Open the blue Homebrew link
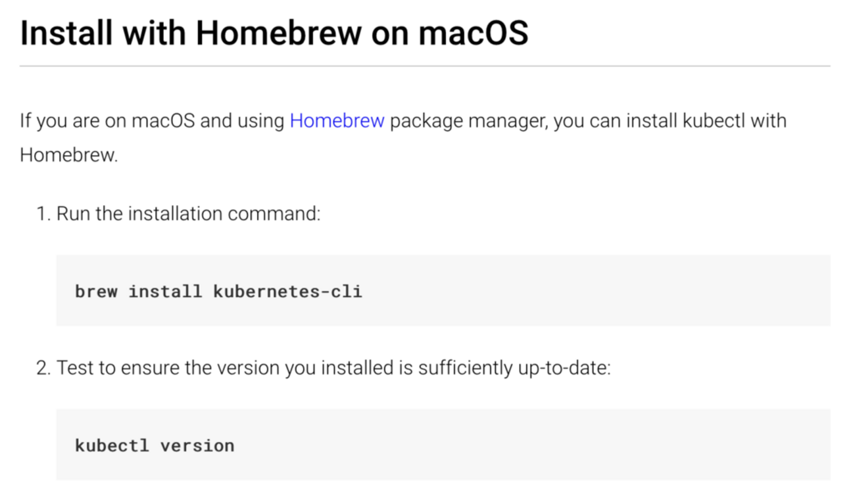 [x=337, y=122]
